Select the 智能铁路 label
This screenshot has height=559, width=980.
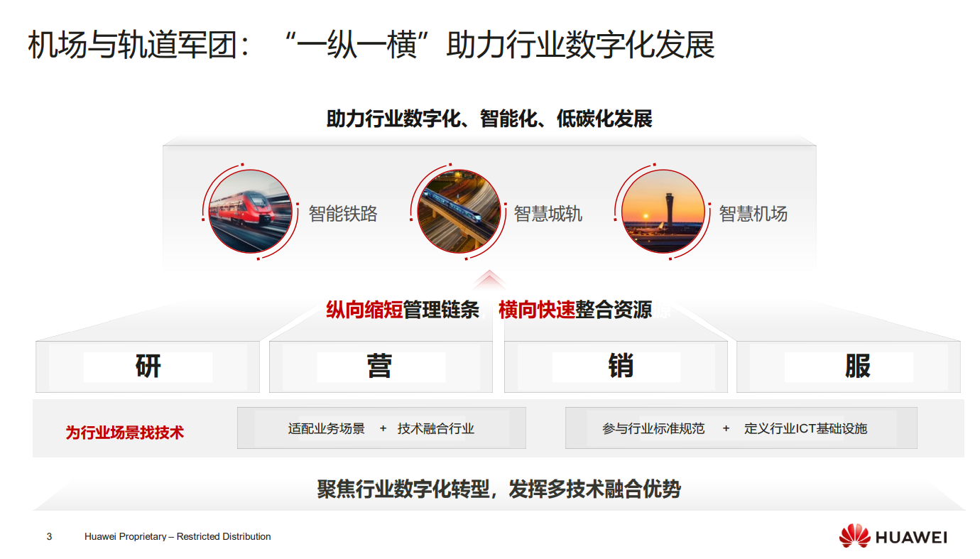(343, 214)
